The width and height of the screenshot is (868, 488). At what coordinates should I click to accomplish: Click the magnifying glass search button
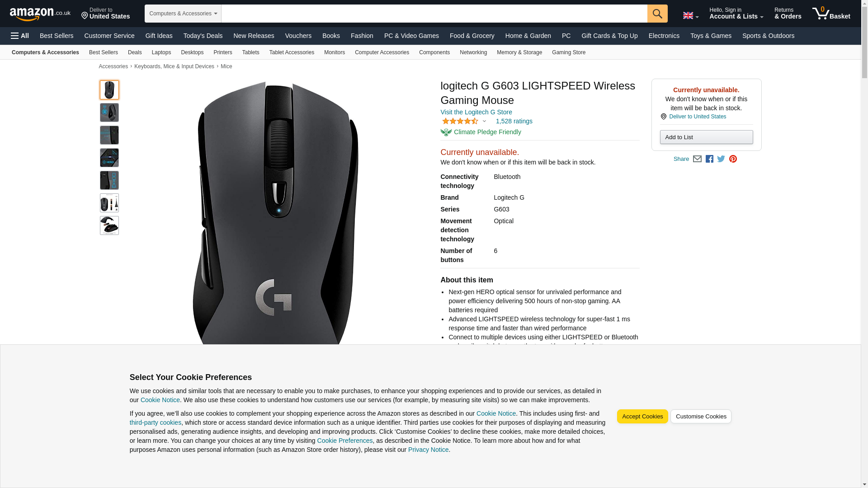[x=657, y=14]
